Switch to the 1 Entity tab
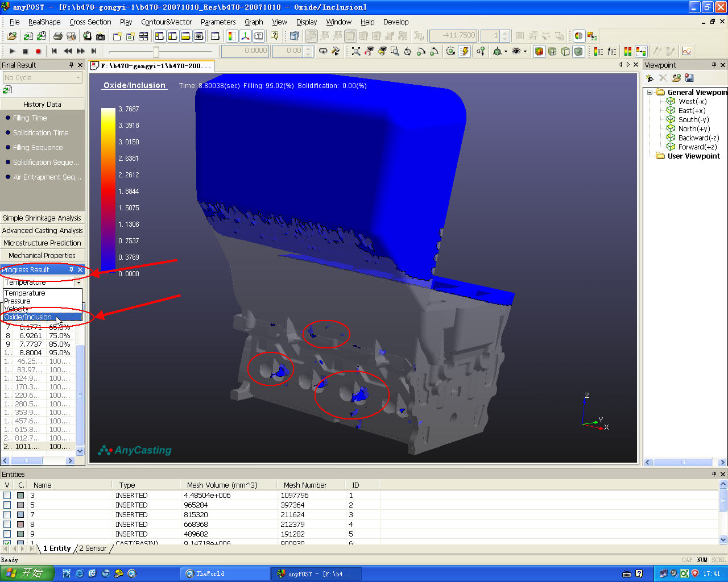Viewport: 728px width, 582px height. click(57, 548)
